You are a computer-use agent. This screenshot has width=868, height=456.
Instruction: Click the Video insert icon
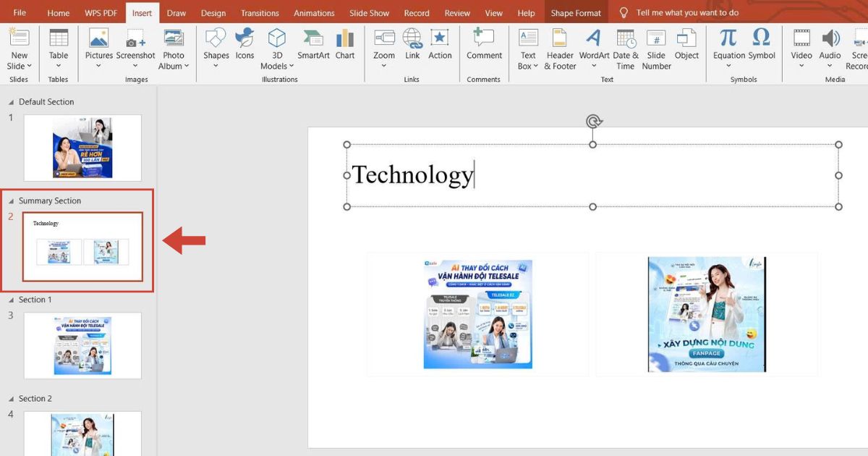click(801, 38)
